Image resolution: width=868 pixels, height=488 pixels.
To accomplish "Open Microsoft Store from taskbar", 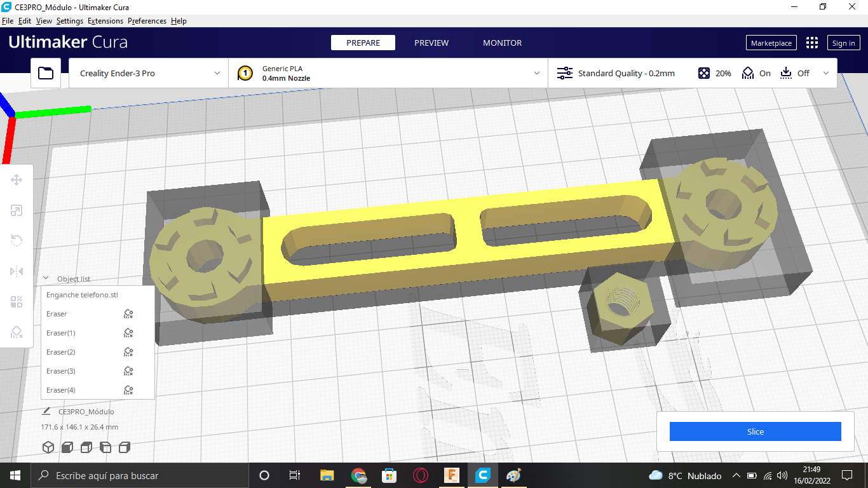I will tap(389, 475).
